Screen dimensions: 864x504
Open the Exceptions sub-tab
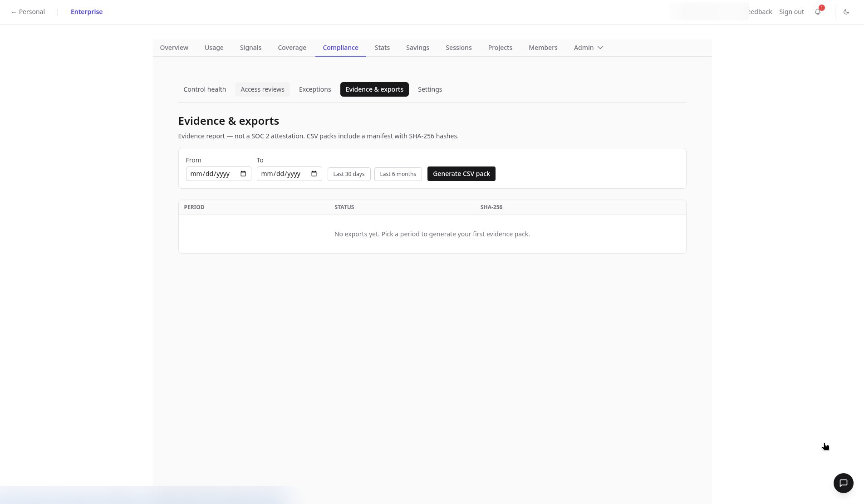click(315, 89)
